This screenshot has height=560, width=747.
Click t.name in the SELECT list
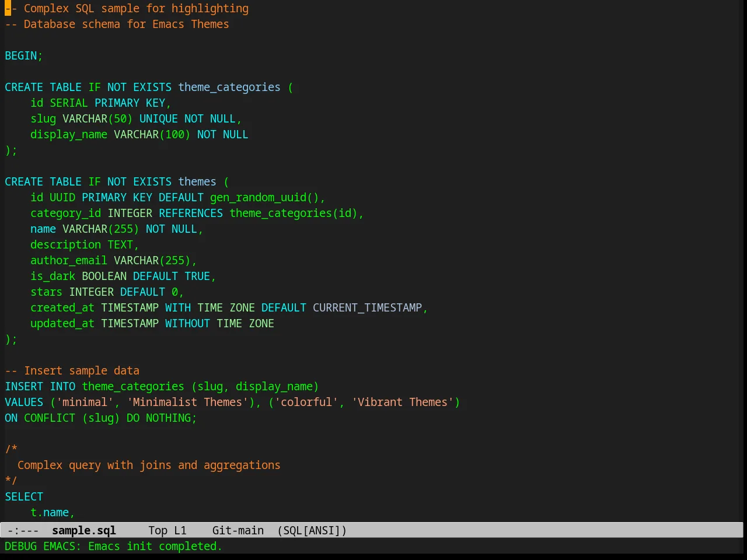(x=50, y=512)
